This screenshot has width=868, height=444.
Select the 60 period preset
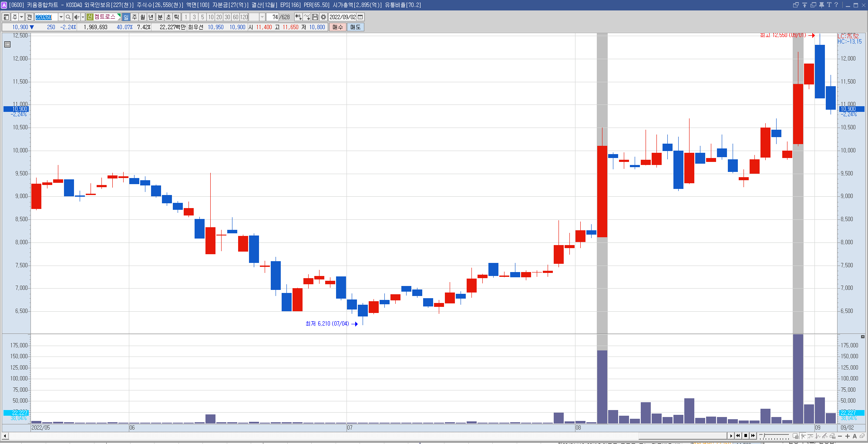(x=236, y=17)
